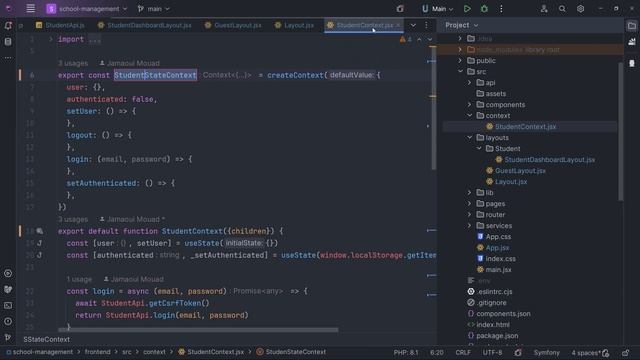This screenshot has height=360, width=640.
Task: Close the StudentContext.jsx tab
Action: 398,25
